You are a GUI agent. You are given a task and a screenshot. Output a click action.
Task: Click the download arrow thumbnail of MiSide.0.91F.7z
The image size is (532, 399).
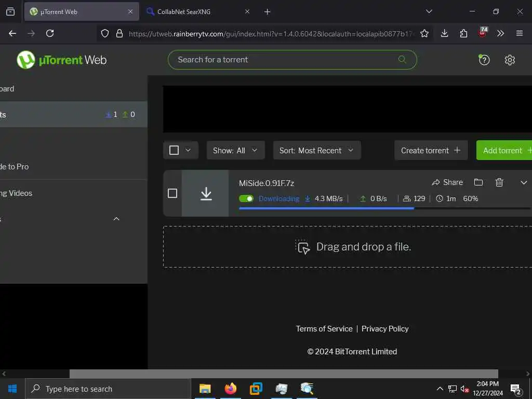point(205,193)
